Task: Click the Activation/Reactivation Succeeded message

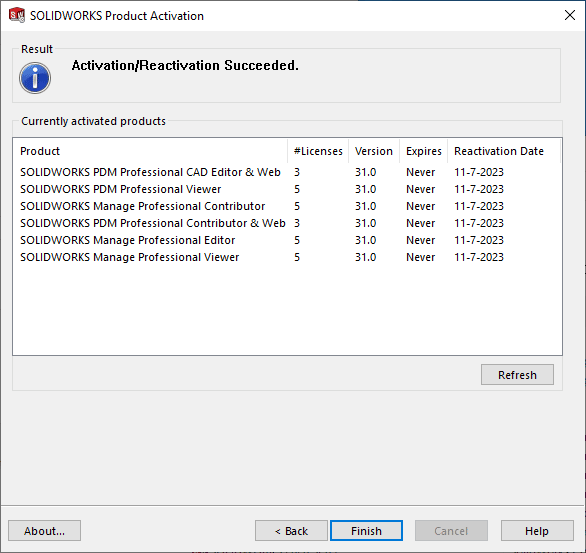Action: (x=185, y=65)
